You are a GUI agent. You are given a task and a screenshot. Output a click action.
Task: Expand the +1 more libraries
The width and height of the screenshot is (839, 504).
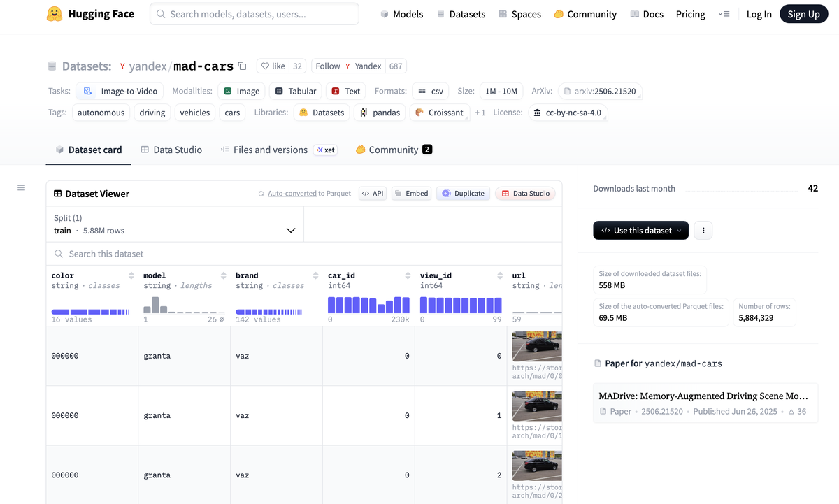click(480, 113)
